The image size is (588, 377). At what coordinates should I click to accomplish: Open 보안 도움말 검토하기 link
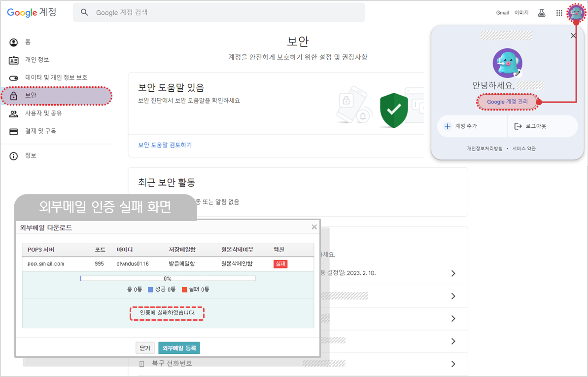[165, 145]
